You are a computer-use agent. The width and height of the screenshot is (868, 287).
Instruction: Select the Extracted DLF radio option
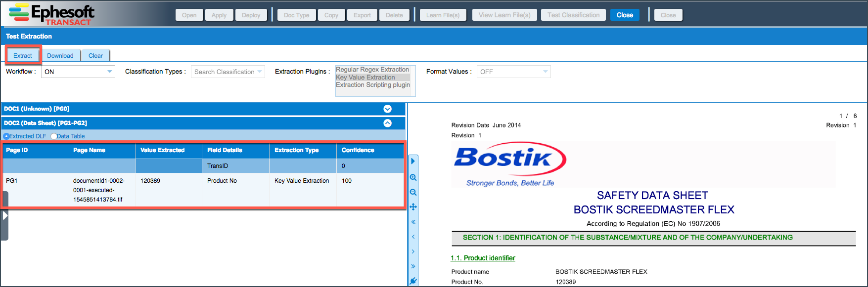(x=6, y=136)
